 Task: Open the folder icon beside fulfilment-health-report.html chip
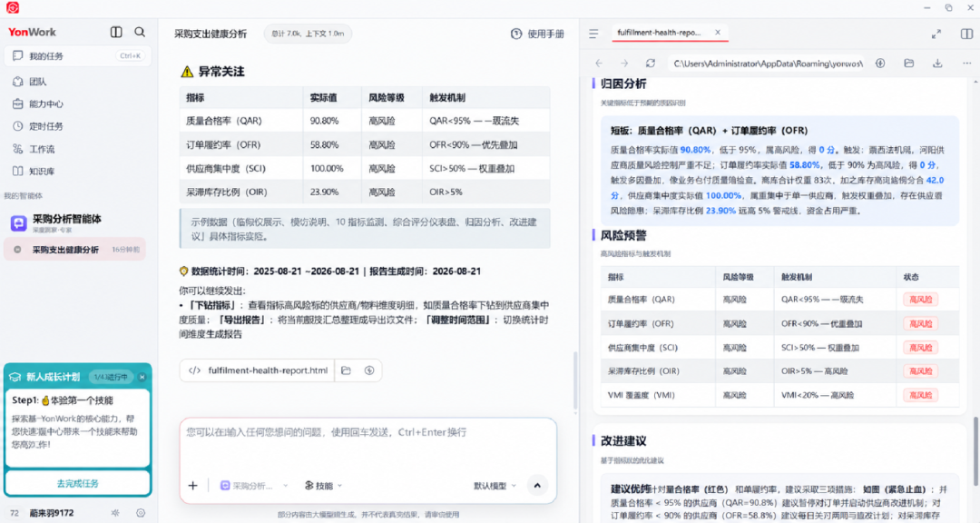pyautogui.click(x=347, y=370)
